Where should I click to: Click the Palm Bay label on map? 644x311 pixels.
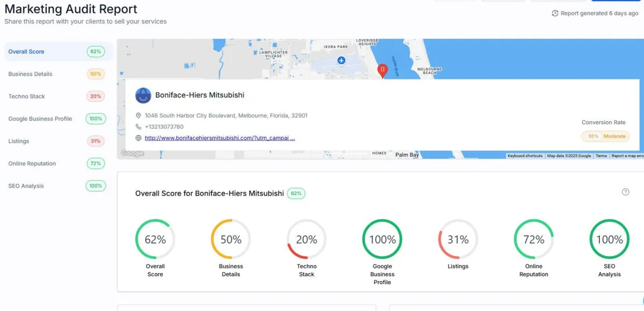(x=407, y=155)
